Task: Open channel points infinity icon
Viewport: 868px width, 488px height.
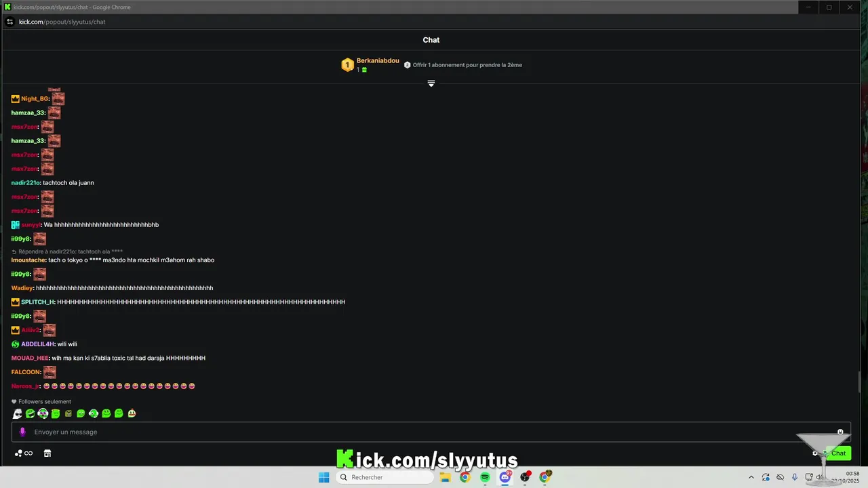Action: pyautogui.click(x=24, y=453)
